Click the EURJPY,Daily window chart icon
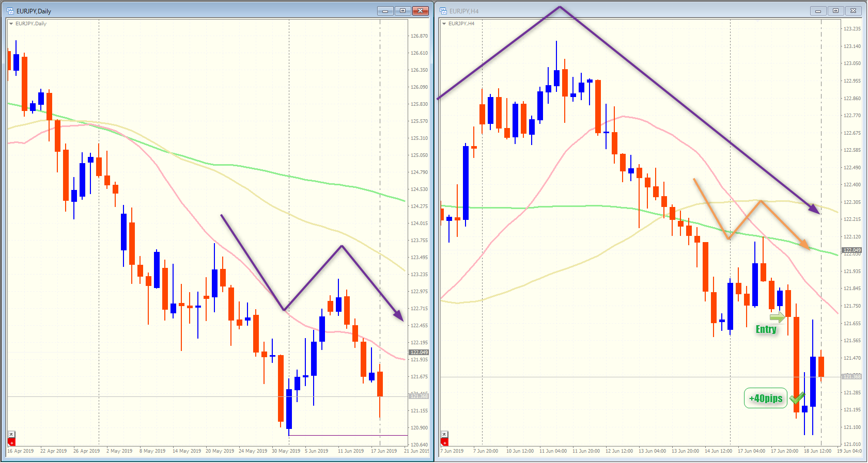 [10, 11]
